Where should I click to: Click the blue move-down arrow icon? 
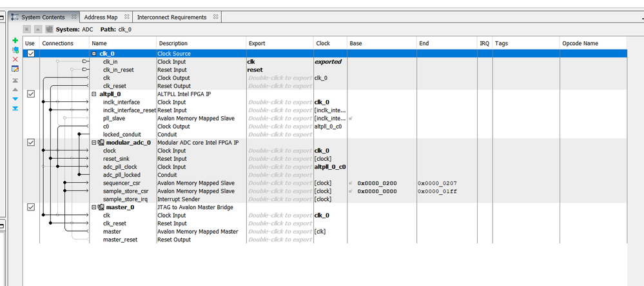[15, 99]
